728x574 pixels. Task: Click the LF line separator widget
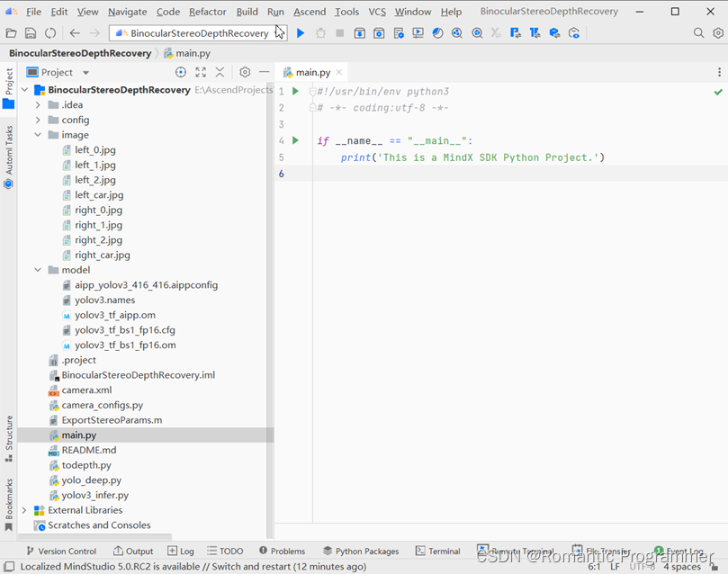coord(616,567)
